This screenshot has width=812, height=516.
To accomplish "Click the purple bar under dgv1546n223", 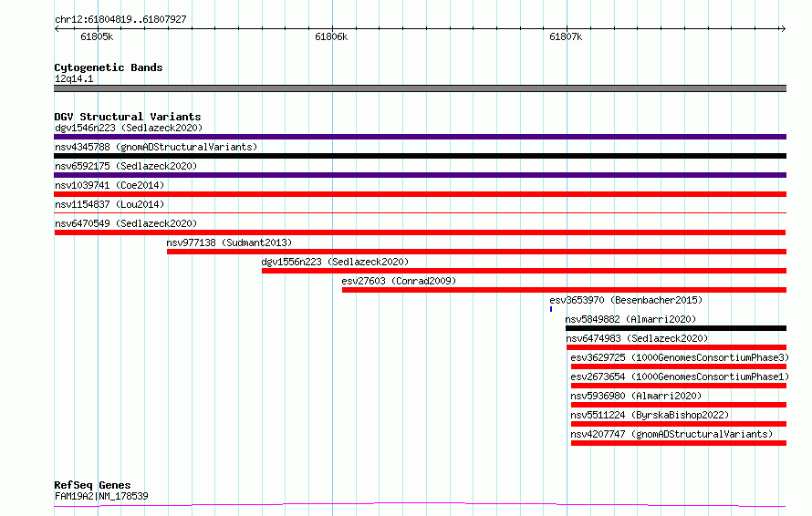I will click(420, 137).
